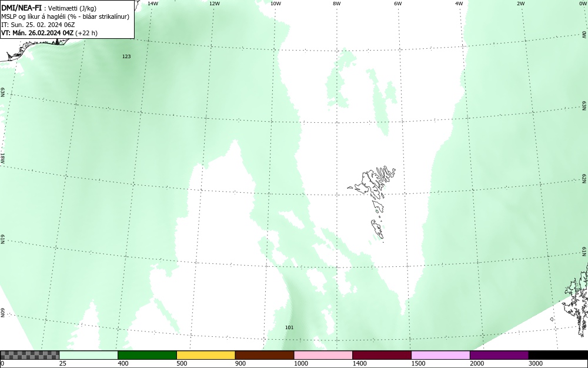Click the yellow legend swatch
This screenshot has height=368, width=588.
coord(206,355)
